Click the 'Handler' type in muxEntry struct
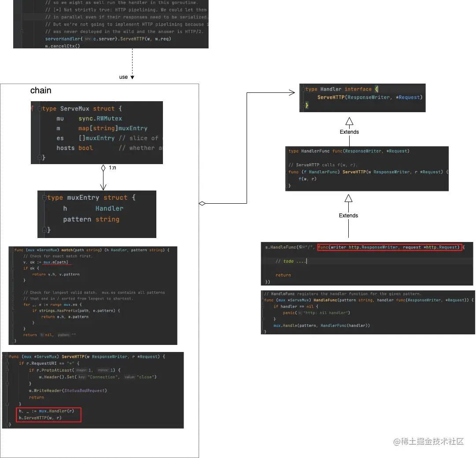The image size is (476, 458). click(x=109, y=209)
